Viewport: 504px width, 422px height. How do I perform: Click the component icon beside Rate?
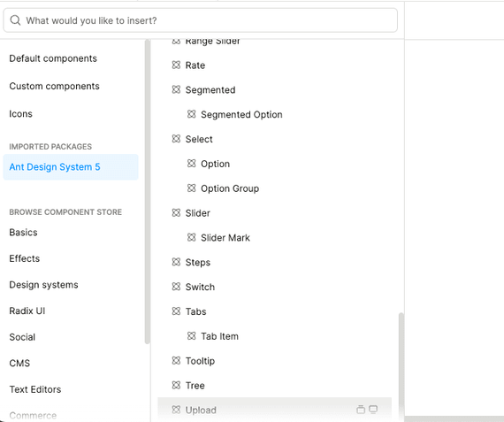[176, 65]
